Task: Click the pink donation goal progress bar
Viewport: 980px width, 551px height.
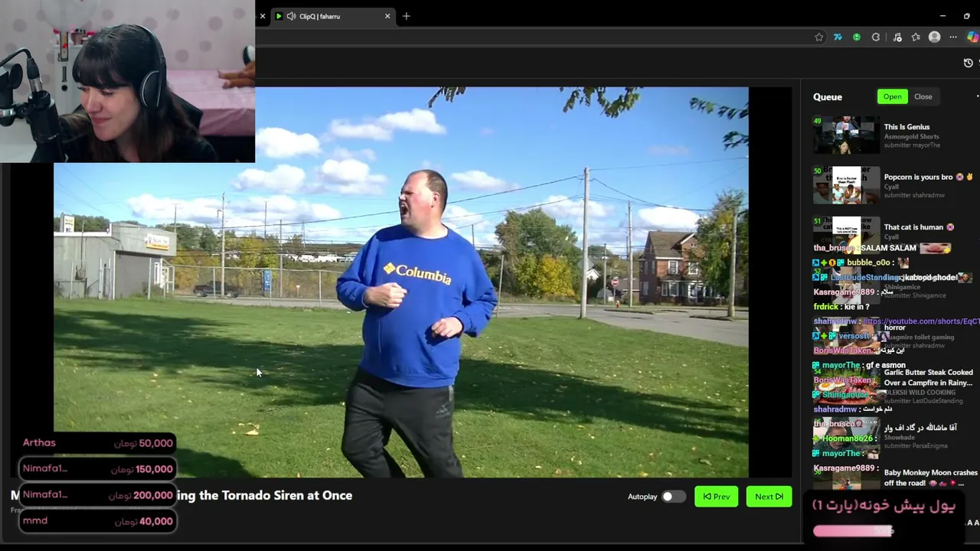Action: [x=853, y=531]
